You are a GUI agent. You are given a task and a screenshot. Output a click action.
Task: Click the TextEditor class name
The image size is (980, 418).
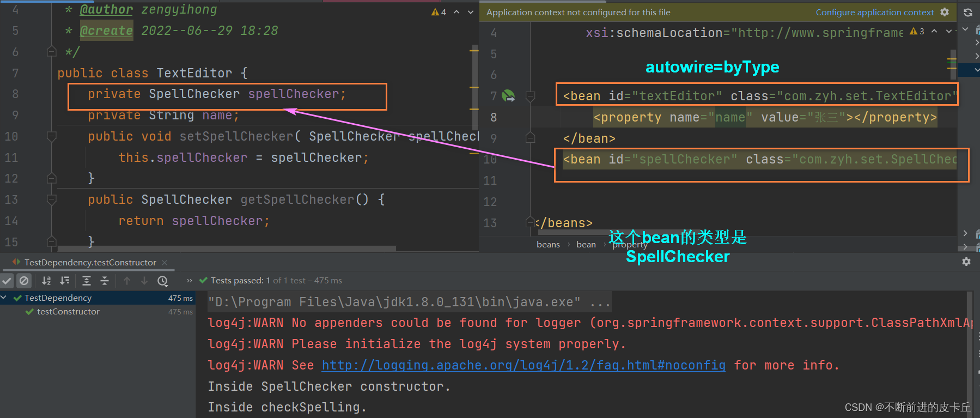194,73
